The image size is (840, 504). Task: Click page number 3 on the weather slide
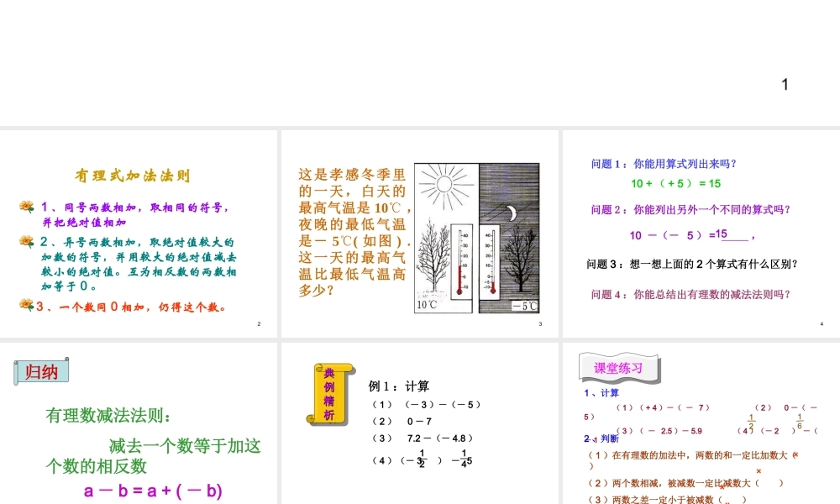point(540,322)
